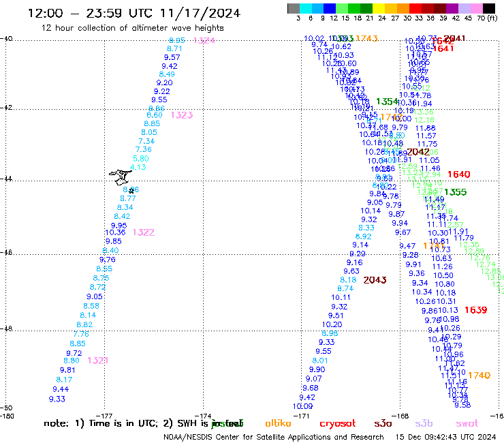Click the wave height value 10.36 near 1322
Screen dimensions: 504x443
pos(115,232)
